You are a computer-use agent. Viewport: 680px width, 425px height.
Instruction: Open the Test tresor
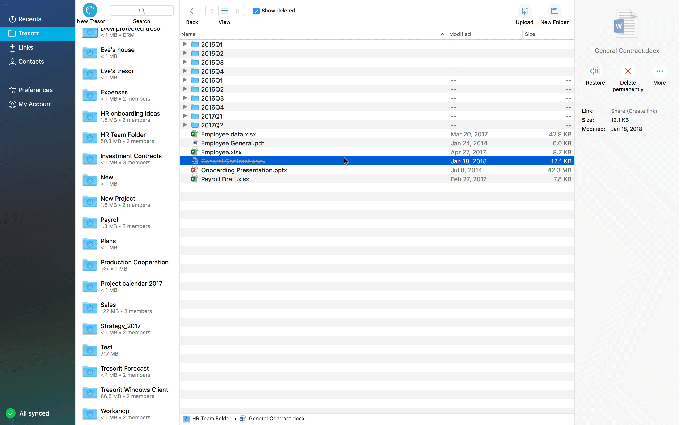pos(128,350)
